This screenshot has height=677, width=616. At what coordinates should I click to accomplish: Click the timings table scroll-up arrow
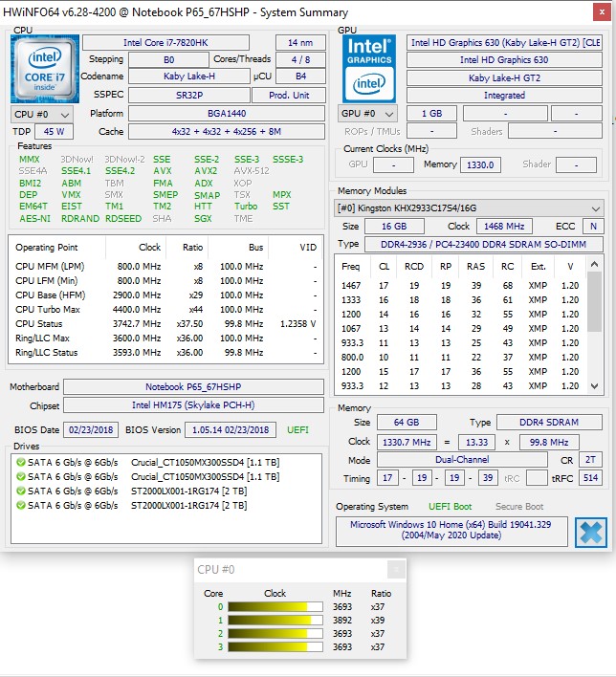coord(594,264)
